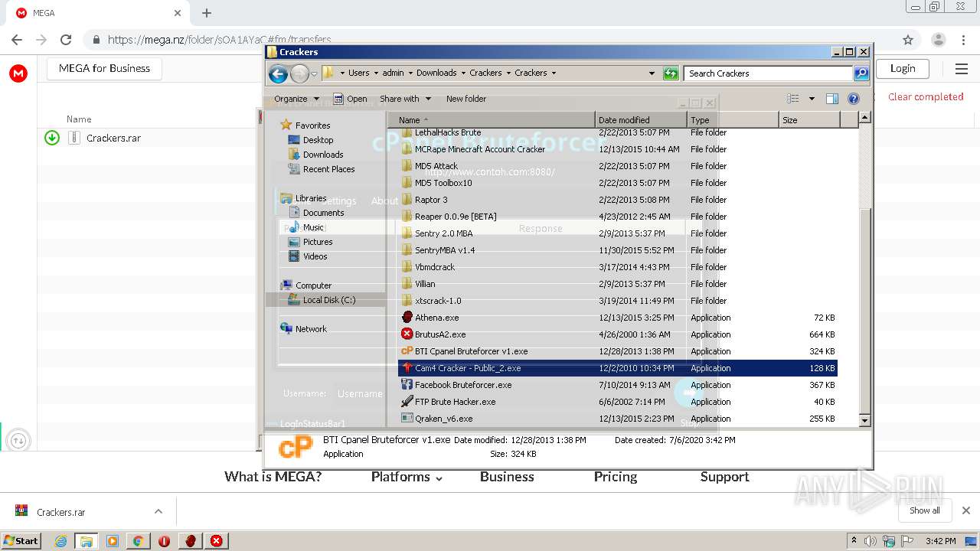Click the MEGA red logo icon
980x551 pixels.
click(x=18, y=73)
